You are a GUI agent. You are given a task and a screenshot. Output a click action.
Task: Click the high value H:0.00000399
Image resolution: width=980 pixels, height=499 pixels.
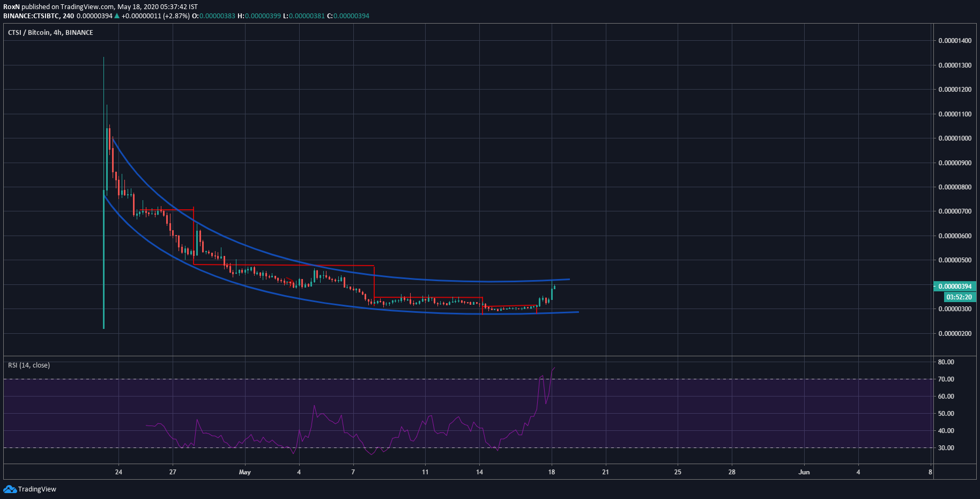(x=259, y=16)
